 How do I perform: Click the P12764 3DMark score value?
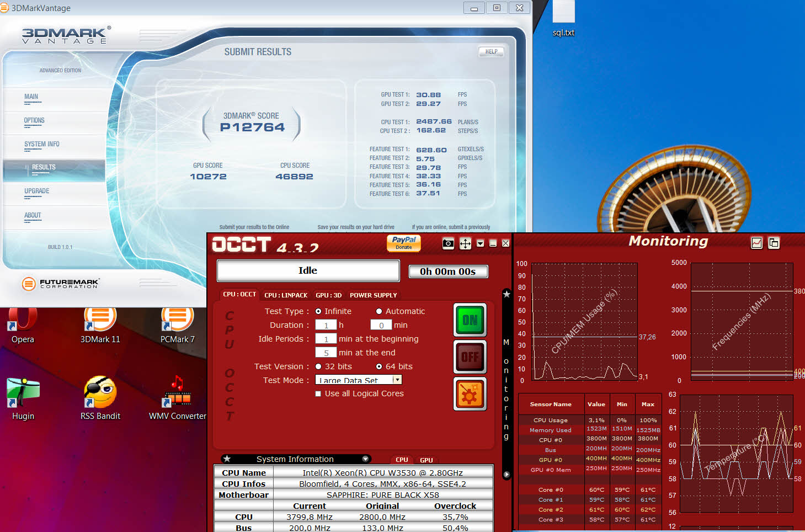click(252, 127)
